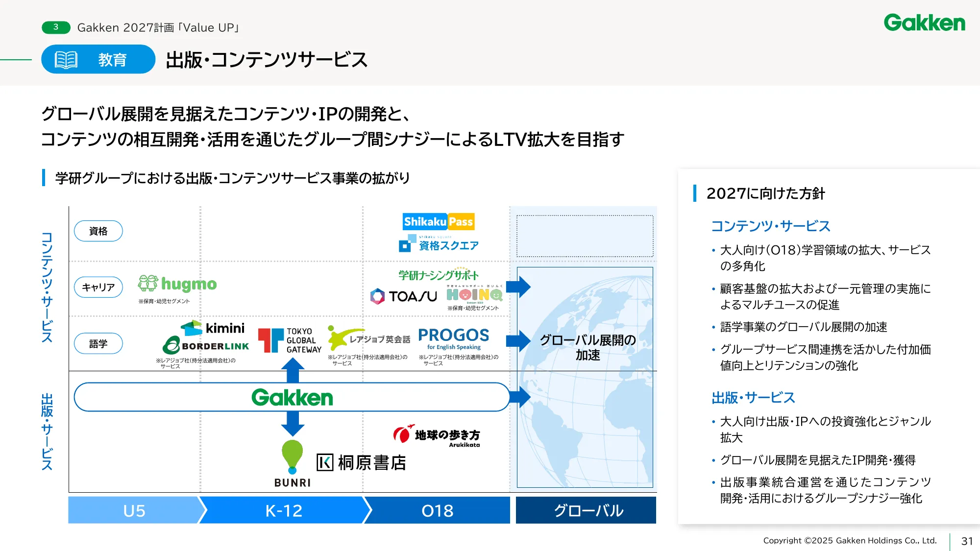Open the kimini logo
Screen dimensions: 980x551
212,329
